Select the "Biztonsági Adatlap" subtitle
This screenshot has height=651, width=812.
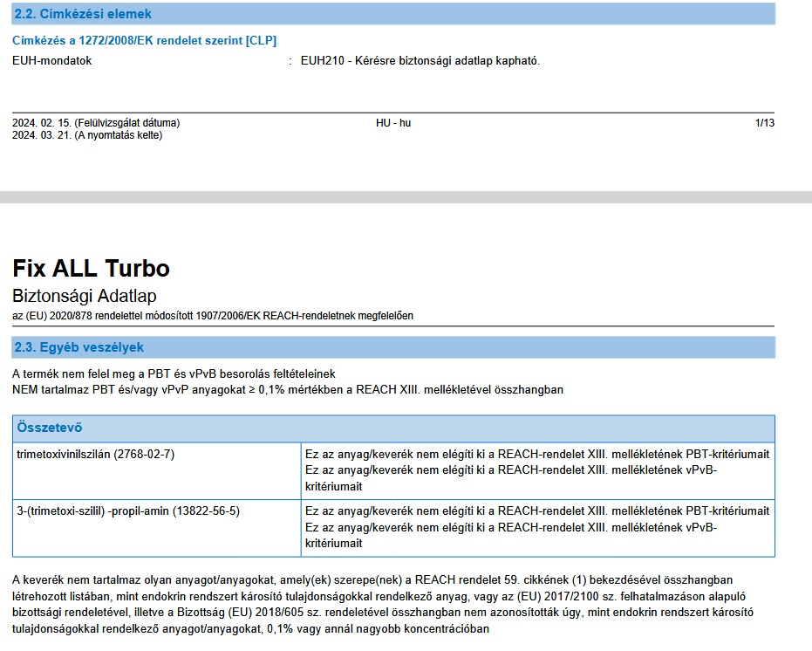[x=85, y=296]
